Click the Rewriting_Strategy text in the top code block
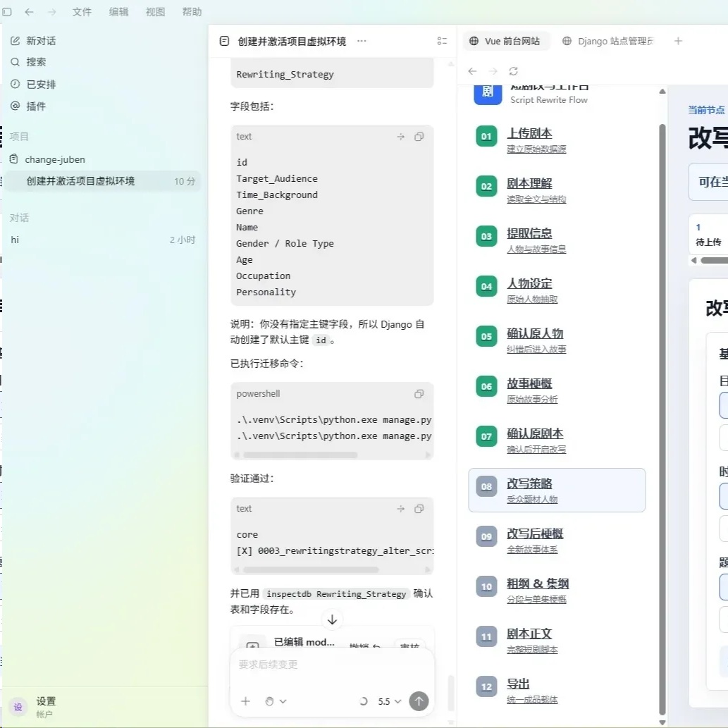Screen dimensions: 728x728 (285, 74)
